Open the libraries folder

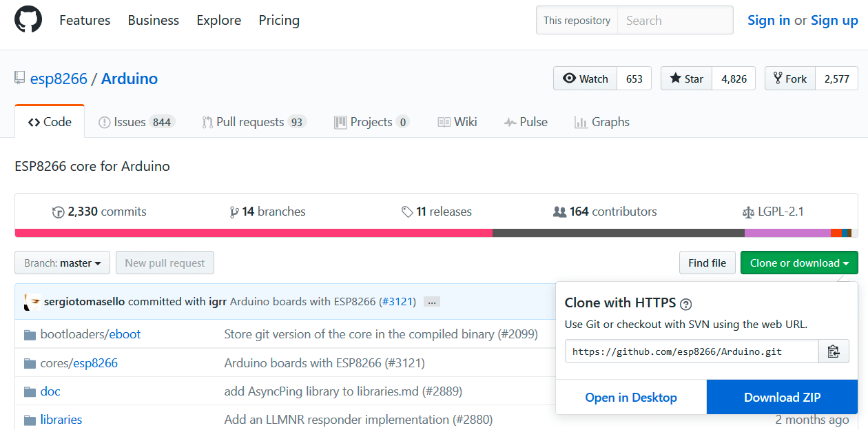[x=61, y=419]
